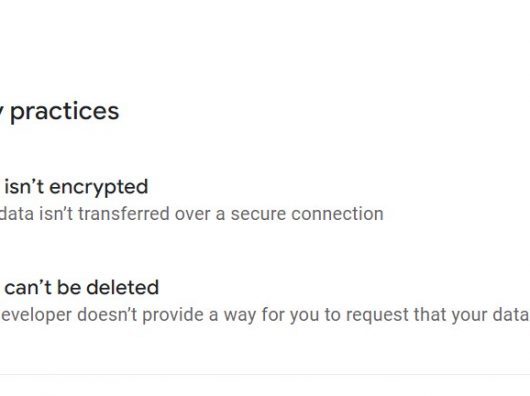Click the word "isn't" in encrypted heading
Screen dimensions: 530x396
24,187
